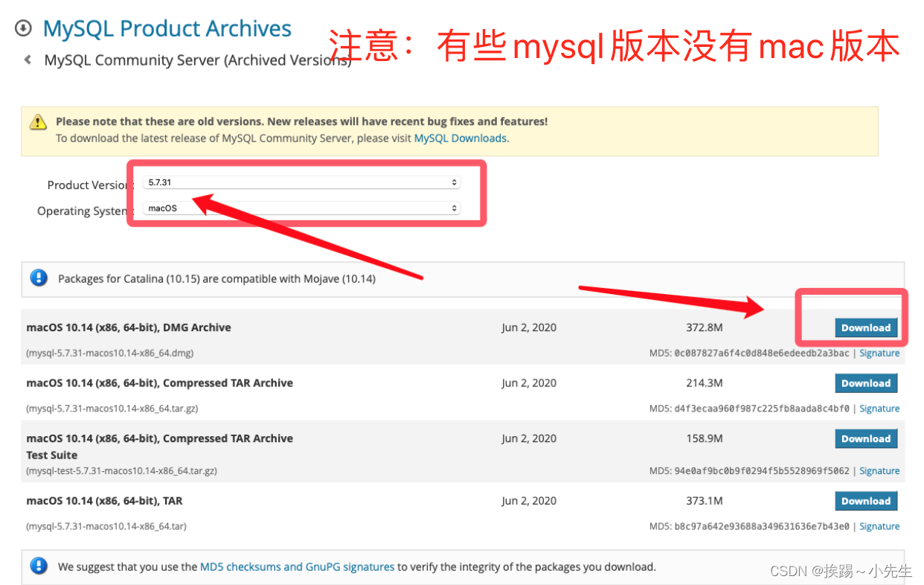The width and height of the screenshot is (924, 585).
Task: Click 'macOS 10.14 (x86, 64-bit), TAR' title
Action: 104,501
